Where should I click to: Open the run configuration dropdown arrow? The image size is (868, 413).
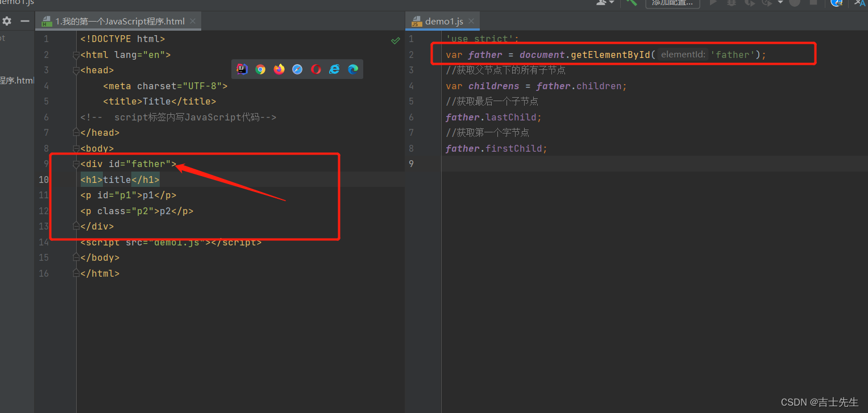pos(780,3)
